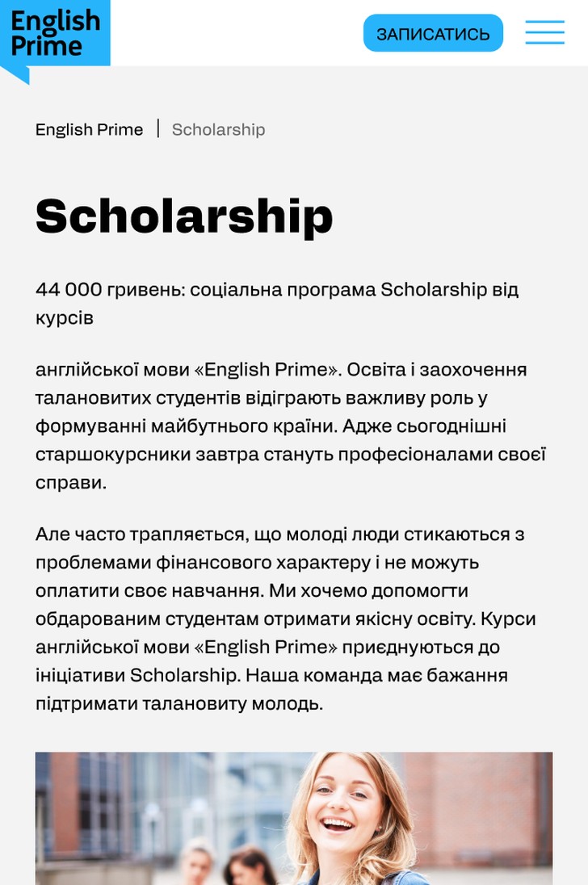Click the word 'курсів' under the intro line
Screen dimensions: 588x885
(65, 318)
